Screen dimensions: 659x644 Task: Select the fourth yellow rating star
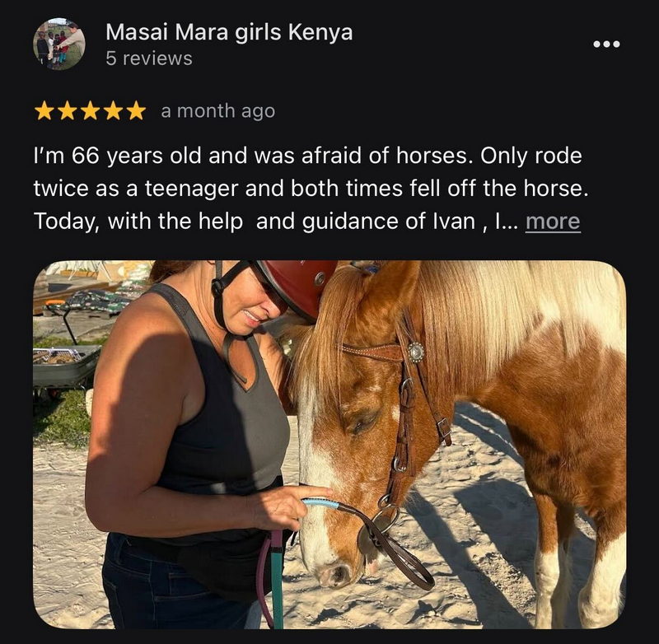[113, 111]
